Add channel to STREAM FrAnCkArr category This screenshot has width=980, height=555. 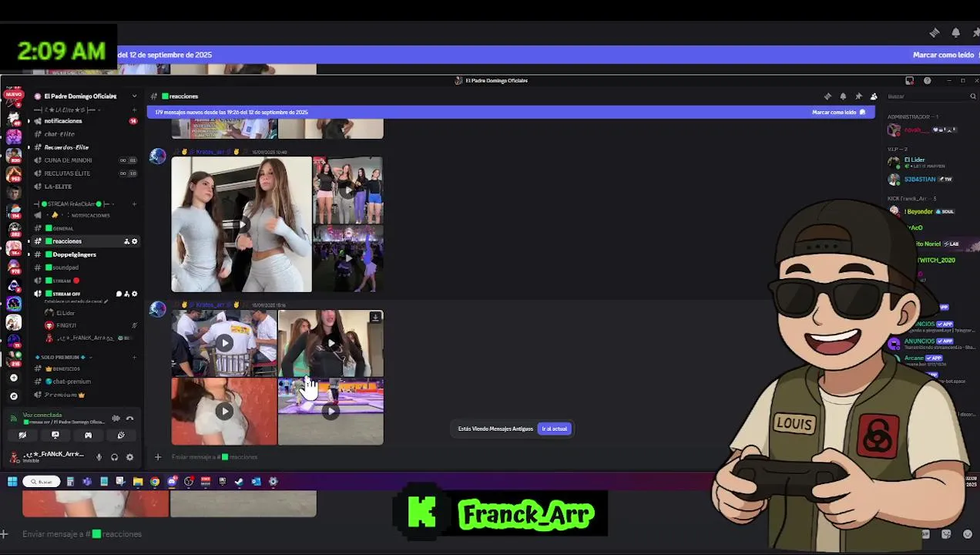[x=134, y=204]
